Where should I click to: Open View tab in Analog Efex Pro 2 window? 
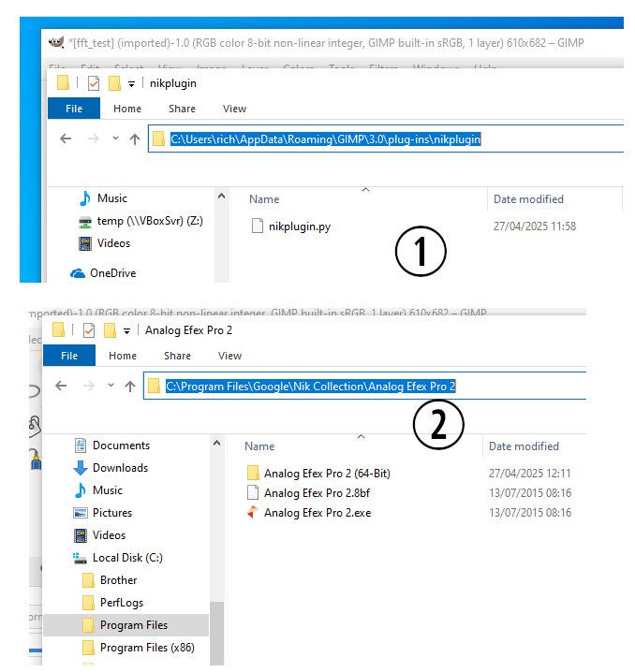click(x=229, y=356)
